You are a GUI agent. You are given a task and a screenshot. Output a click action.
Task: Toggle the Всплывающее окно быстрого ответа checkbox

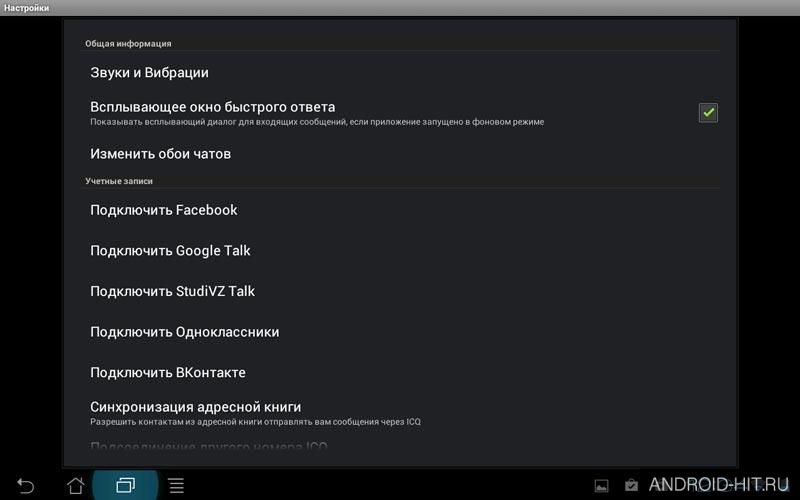coord(708,112)
